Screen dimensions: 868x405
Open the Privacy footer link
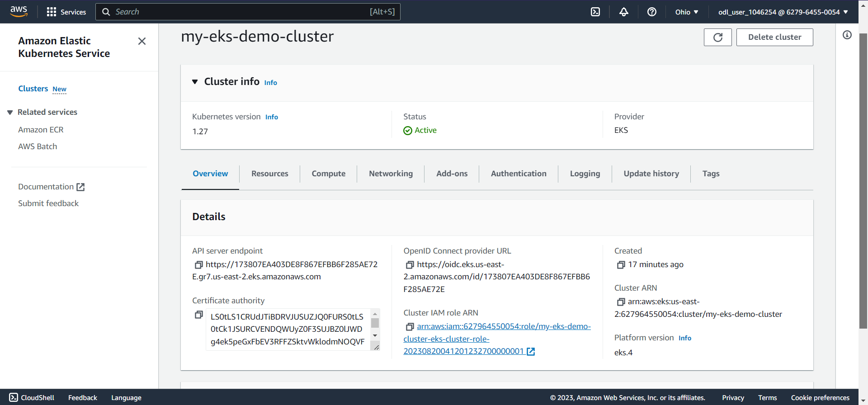(733, 398)
